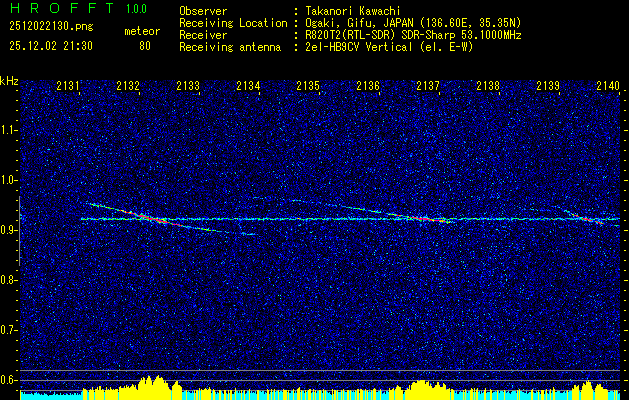Screen dimensions: 629x400
Task: Click the 1.0 kHz axis label
Action: [x=9, y=180]
